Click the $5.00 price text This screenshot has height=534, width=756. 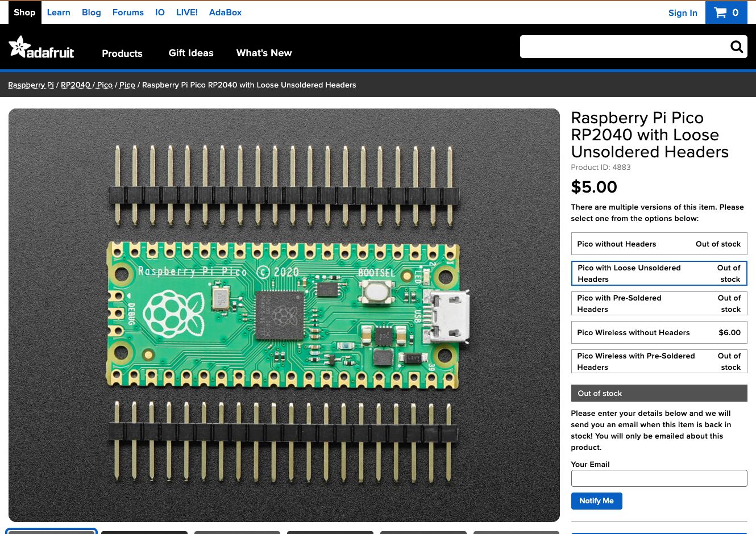[594, 187]
